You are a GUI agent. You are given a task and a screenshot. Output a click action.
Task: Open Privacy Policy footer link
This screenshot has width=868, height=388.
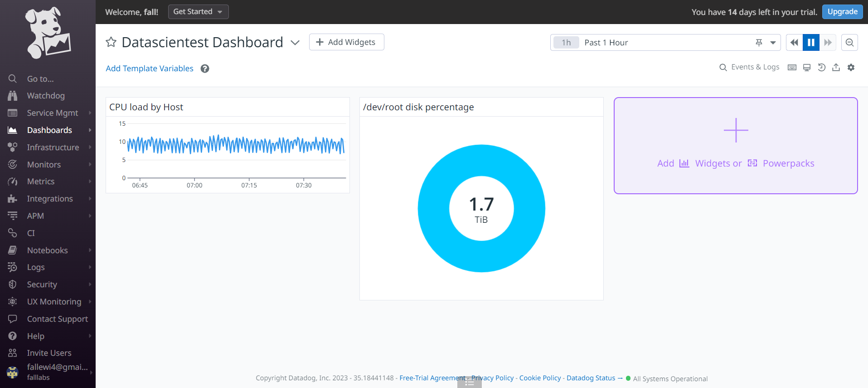[x=493, y=378]
